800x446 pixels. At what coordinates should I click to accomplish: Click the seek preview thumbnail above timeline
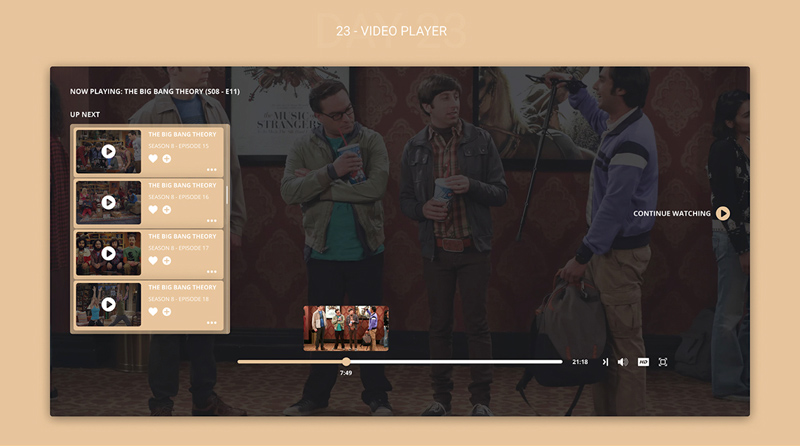click(x=346, y=328)
